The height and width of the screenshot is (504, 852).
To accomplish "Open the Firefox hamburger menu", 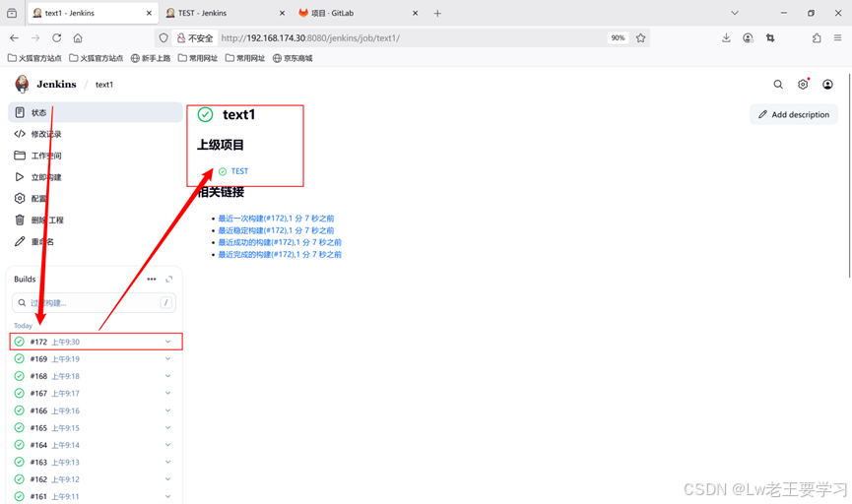I will pos(838,38).
